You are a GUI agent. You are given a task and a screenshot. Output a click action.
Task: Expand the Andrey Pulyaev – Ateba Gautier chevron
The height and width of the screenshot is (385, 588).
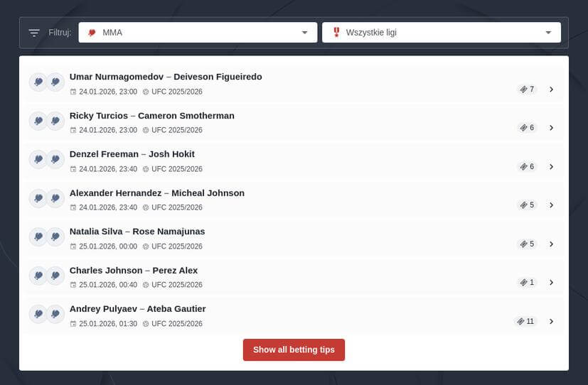pos(551,321)
